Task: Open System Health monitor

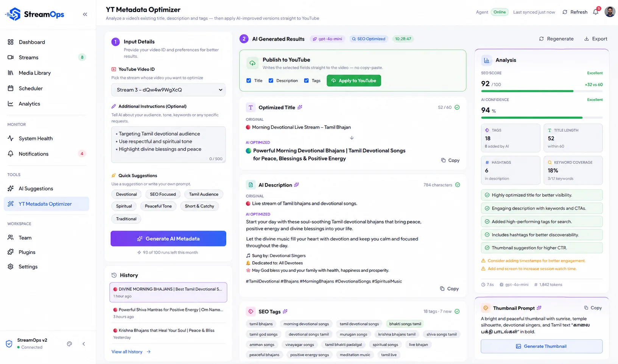Action: click(x=47, y=138)
